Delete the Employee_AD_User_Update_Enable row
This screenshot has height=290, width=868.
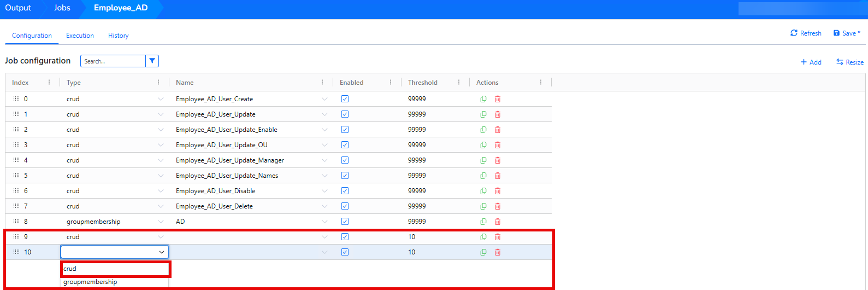(x=498, y=130)
